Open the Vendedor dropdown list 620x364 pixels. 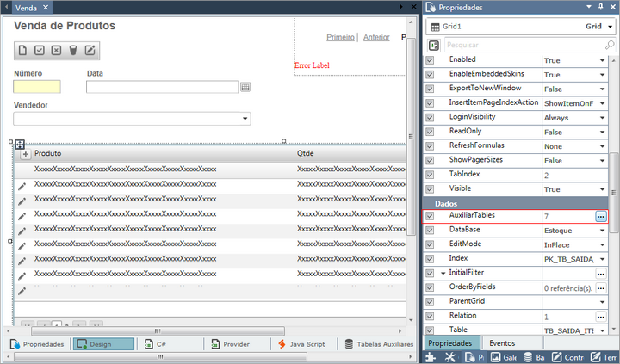(x=245, y=119)
